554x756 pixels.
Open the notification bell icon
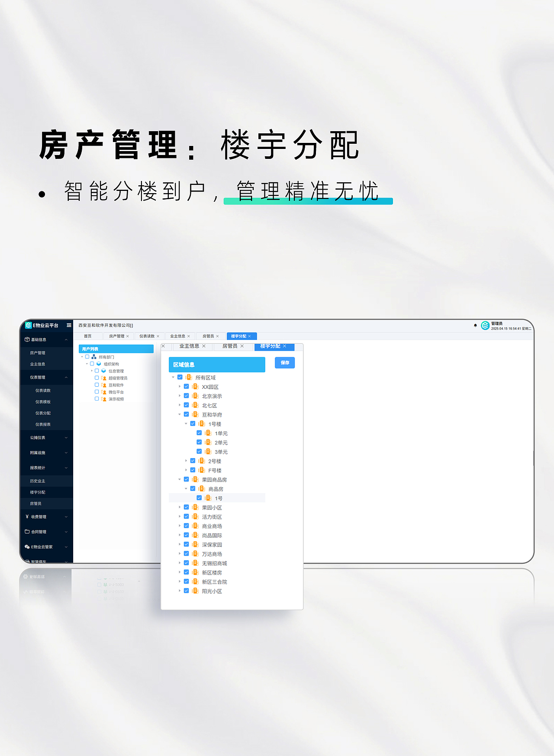475,325
